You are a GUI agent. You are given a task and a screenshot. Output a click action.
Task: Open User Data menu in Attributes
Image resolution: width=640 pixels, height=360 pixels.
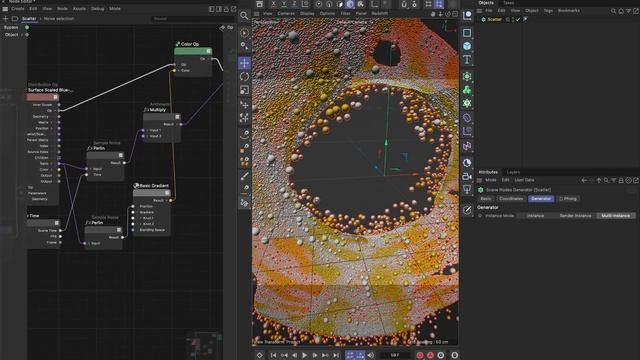524,180
